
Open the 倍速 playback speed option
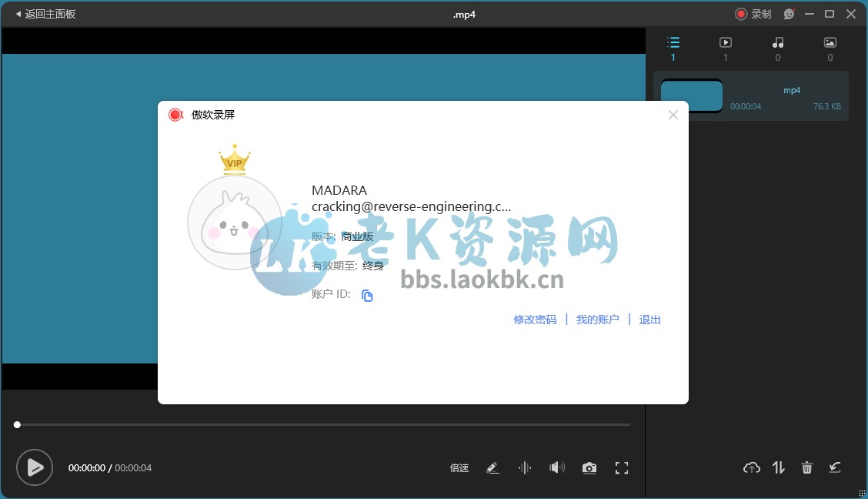click(x=459, y=468)
